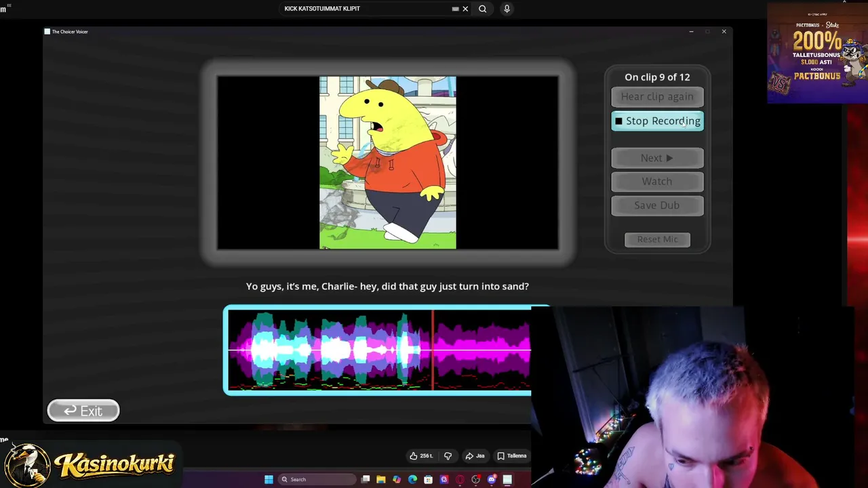Click the magnifying glass search icon
This screenshot has width=868, height=488.
[482, 9]
